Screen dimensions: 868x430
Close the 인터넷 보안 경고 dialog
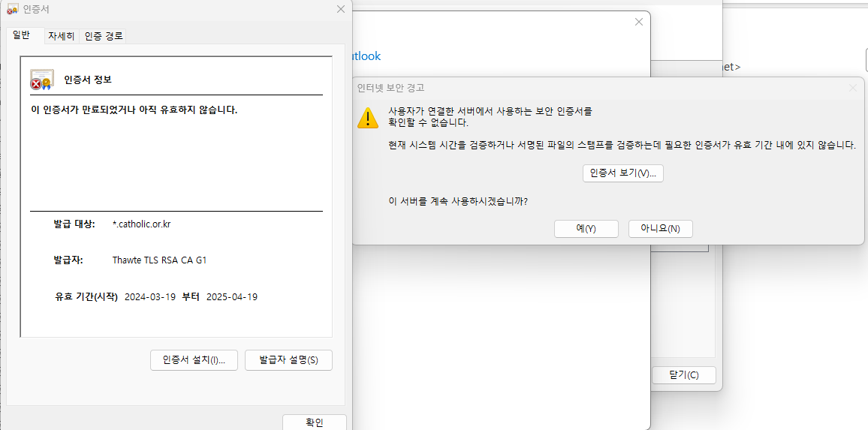click(852, 88)
